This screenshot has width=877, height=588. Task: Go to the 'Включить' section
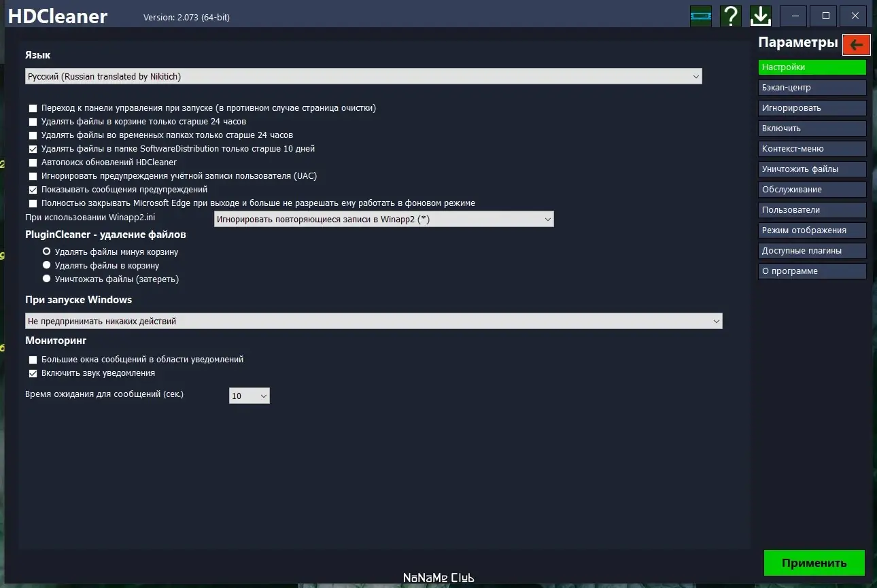tap(812, 128)
